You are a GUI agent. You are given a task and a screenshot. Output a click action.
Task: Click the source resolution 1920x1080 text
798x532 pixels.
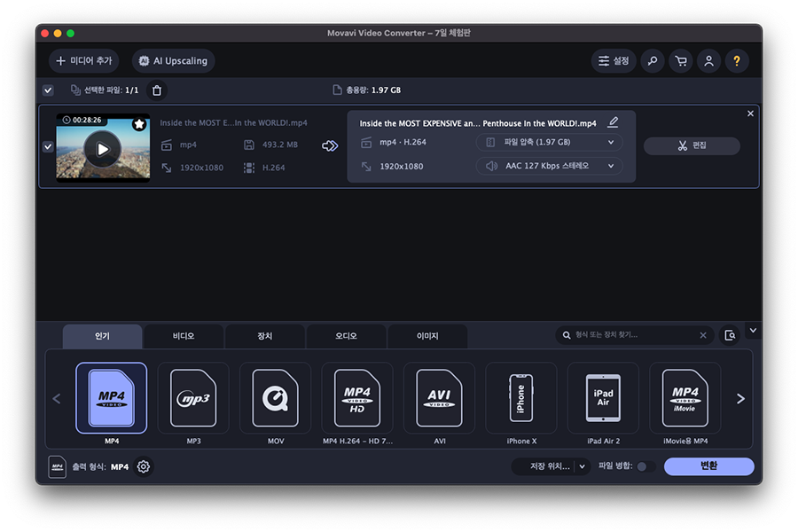201,168
